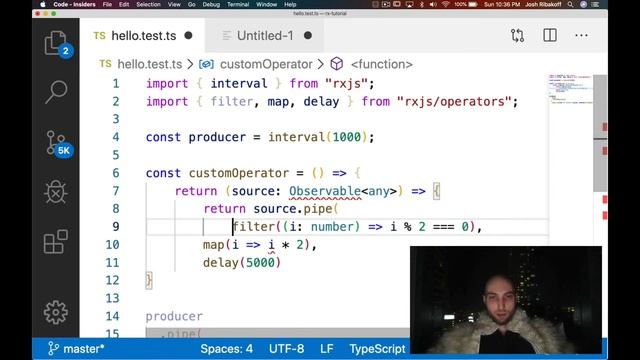The image size is (640, 360).
Task: Click the Open Changes compare icon
Action: pyautogui.click(x=517, y=36)
